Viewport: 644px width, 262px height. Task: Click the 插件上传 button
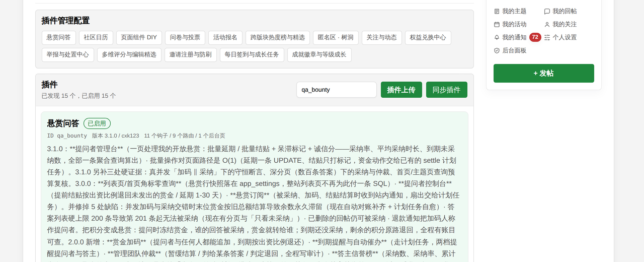click(x=401, y=90)
